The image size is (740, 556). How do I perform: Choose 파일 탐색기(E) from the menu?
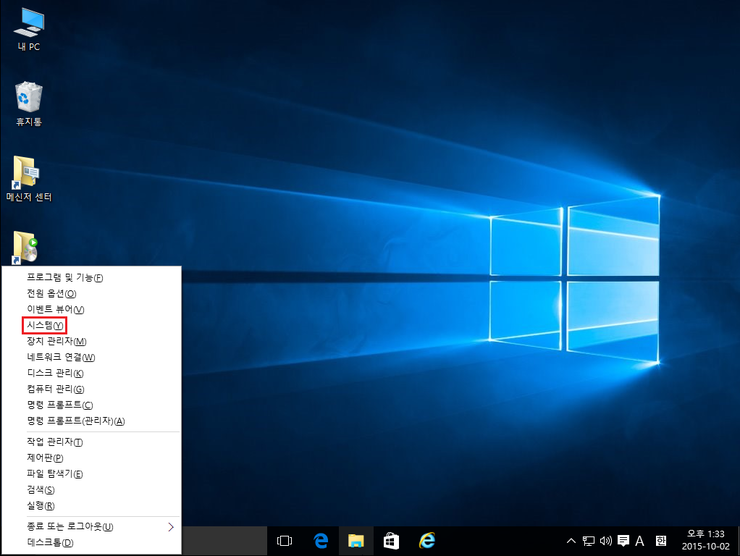(92, 474)
